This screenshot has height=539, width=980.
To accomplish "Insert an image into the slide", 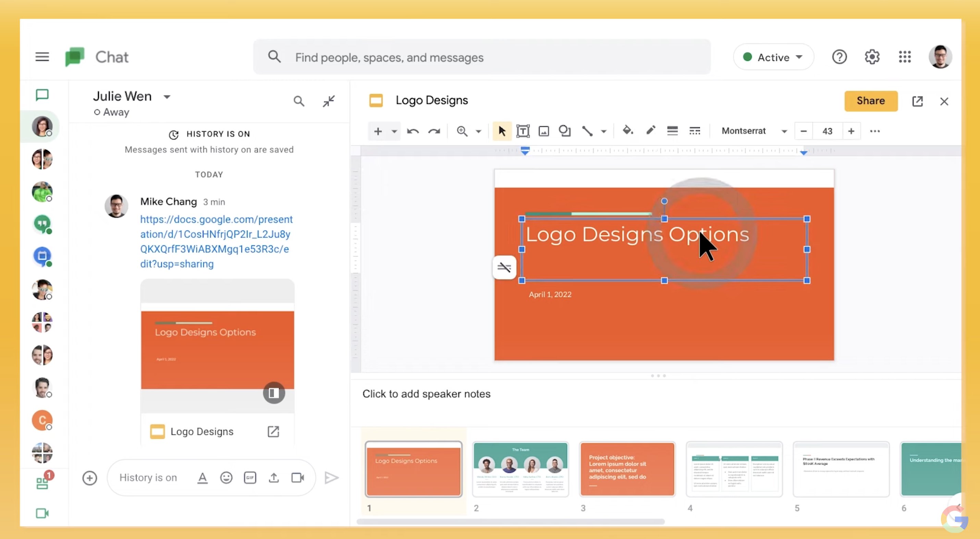I will (x=544, y=131).
